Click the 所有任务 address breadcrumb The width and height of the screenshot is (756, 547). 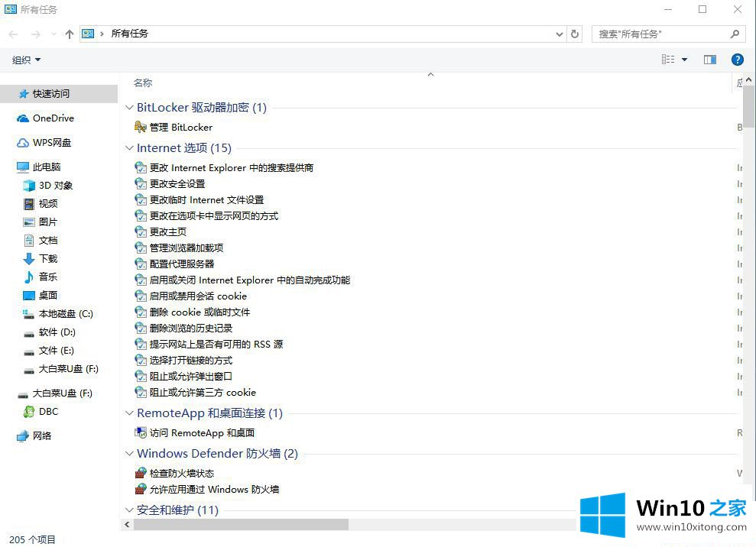coord(130,34)
